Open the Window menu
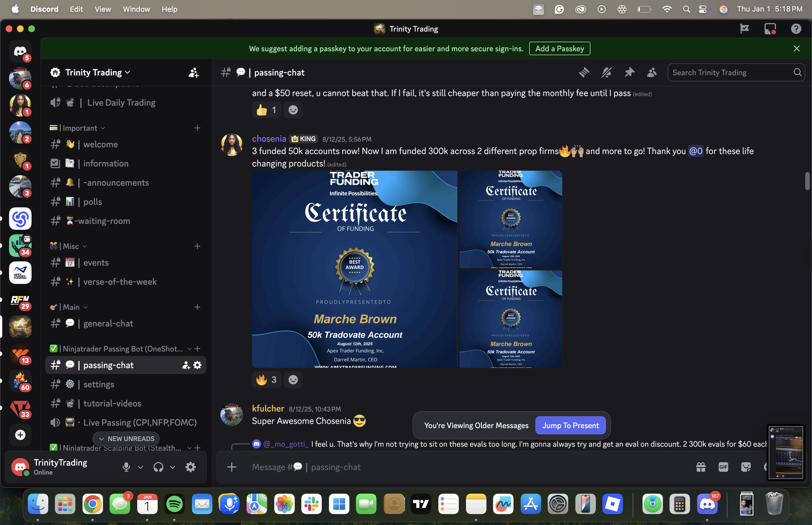Viewport: 812px width, 525px height. pos(136,9)
